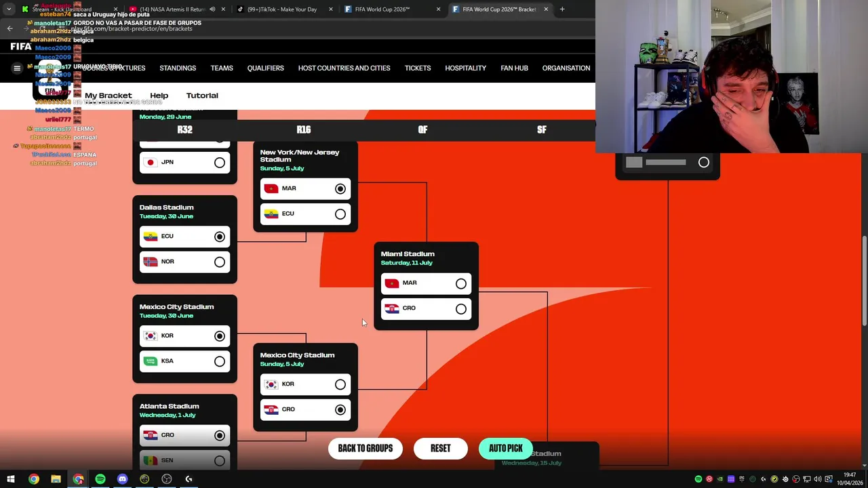Pick MAR in Miami Stadium quarterfinal
The image size is (868, 488).
[461, 284]
